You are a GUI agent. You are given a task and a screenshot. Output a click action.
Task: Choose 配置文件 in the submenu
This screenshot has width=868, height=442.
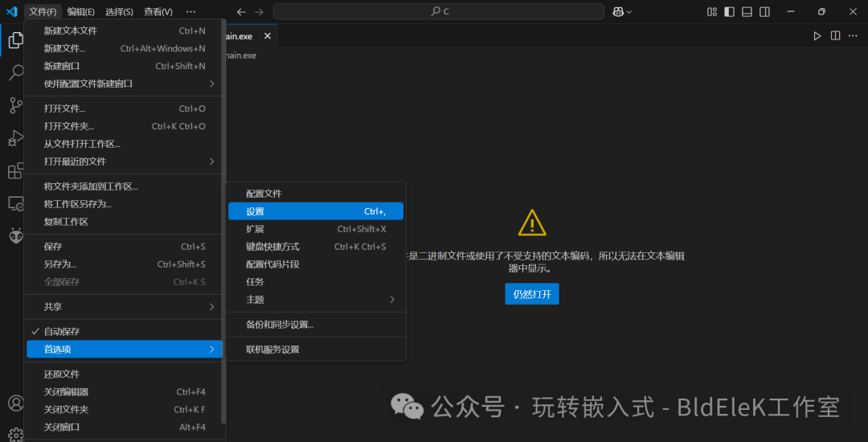(316, 194)
